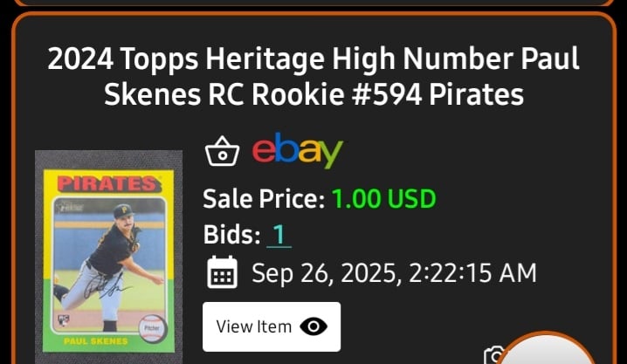Click the "Bids:" label
627x364 pixels.
pyautogui.click(x=232, y=235)
